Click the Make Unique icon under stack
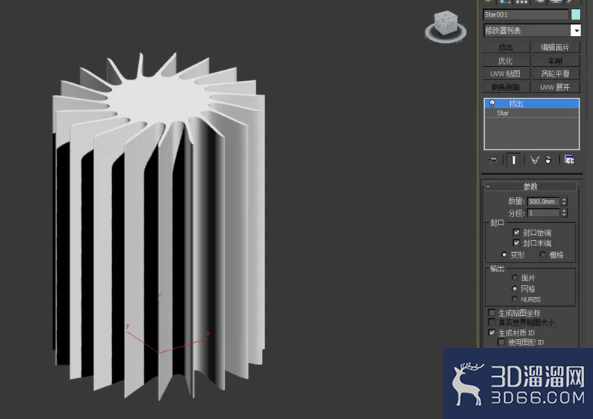The width and height of the screenshot is (593, 419). coord(534,160)
